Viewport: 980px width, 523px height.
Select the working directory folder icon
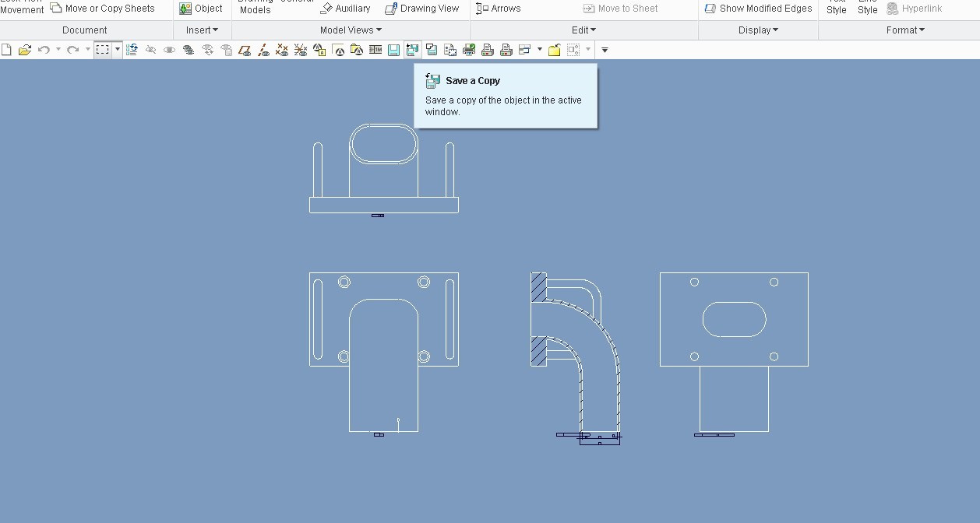(555, 50)
